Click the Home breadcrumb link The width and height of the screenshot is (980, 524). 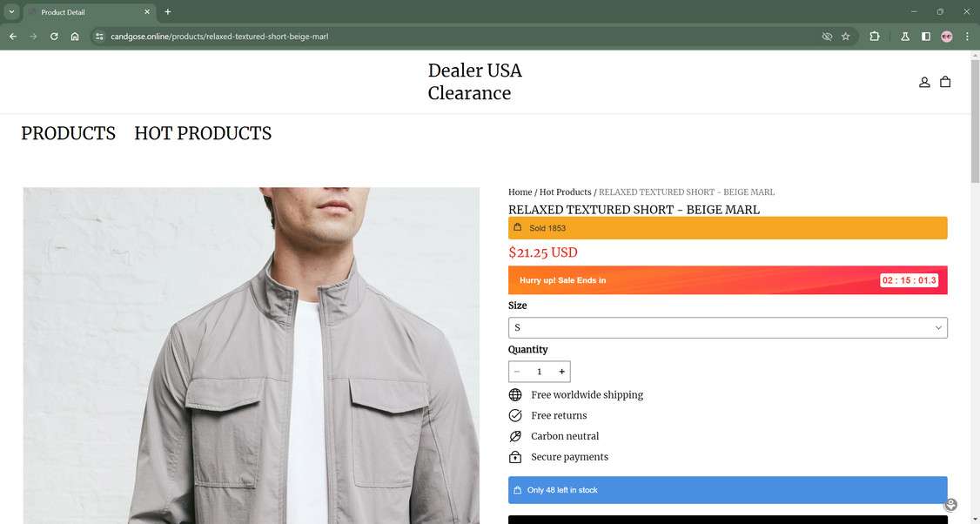520,191
